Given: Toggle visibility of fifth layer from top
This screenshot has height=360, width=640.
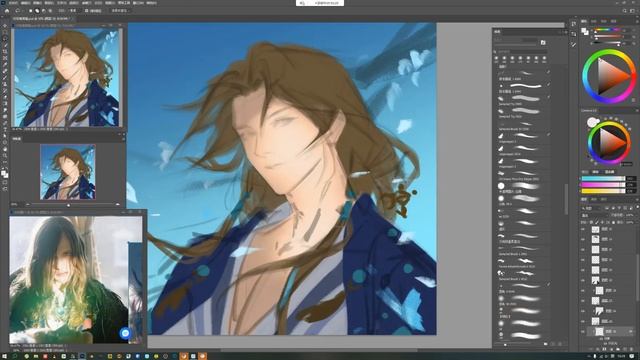Looking at the screenshot, I should tap(583, 270).
